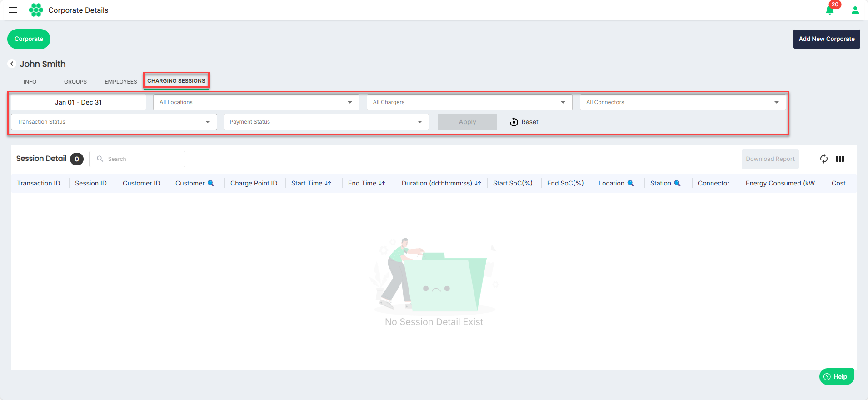Expand the All Connectors dropdown
Viewport: 868px width, 400px height.
pos(683,102)
